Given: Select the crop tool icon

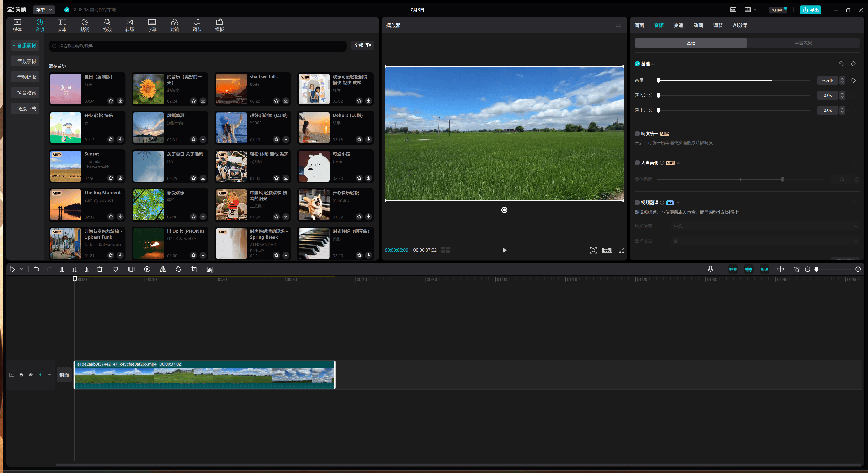Looking at the screenshot, I should coord(194,269).
